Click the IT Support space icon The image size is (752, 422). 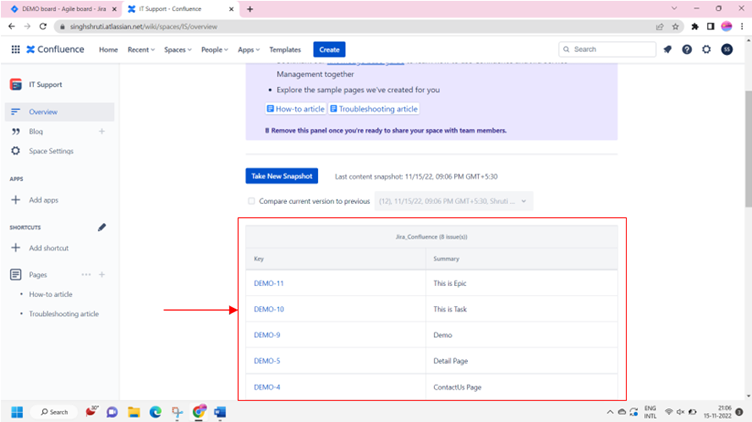point(16,84)
